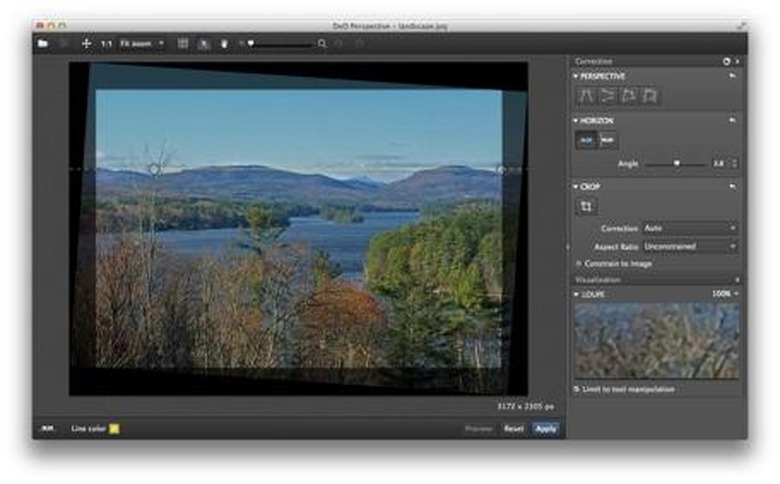Select the hand tool in toolbar
This screenshot has width=780, height=484.
(x=224, y=44)
